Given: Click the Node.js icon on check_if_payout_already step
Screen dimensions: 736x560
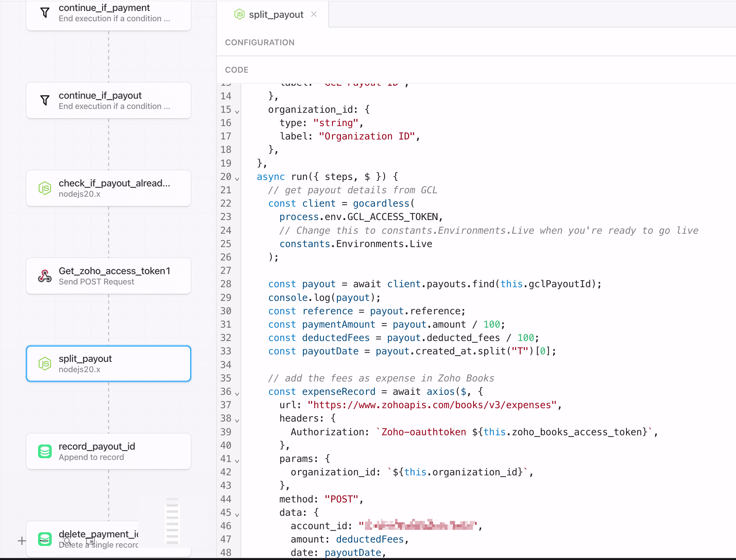Looking at the screenshot, I should (45, 188).
